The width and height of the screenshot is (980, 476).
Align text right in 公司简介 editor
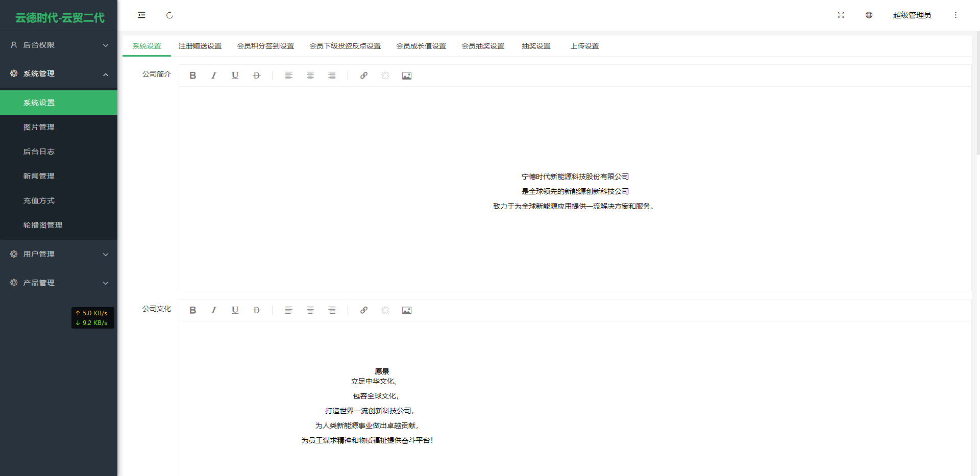coord(332,76)
